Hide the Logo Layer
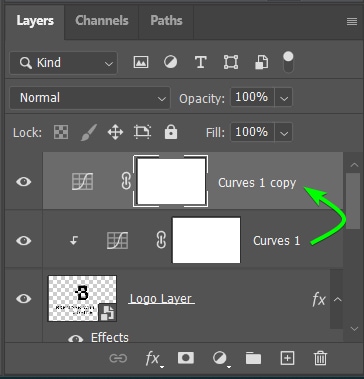 point(24,298)
